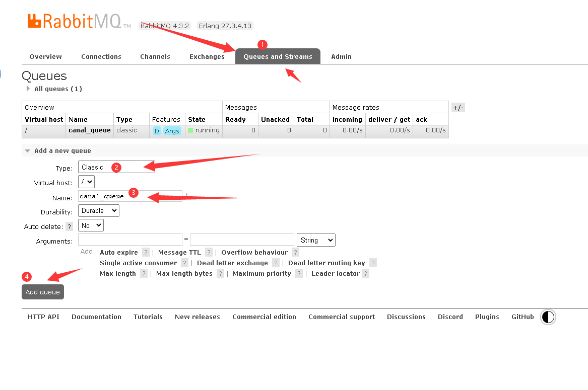Select the Queues and Streams tab
The height and width of the screenshot is (390, 588).
coord(278,56)
